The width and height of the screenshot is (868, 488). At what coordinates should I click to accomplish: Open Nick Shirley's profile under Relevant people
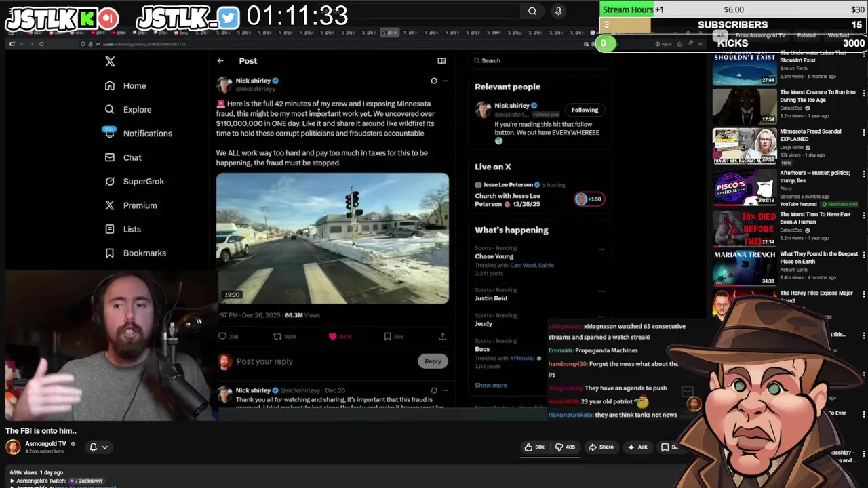pyautogui.click(x=511, y=106)
